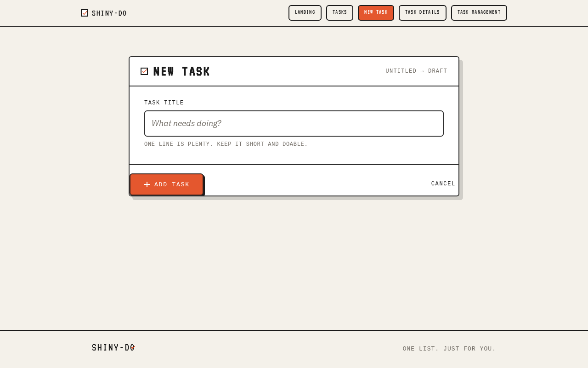Screen dimensions: 588x368
Task: Click the 'ONE LINE IS PLENTY' hint text
Action: point(226,144)
